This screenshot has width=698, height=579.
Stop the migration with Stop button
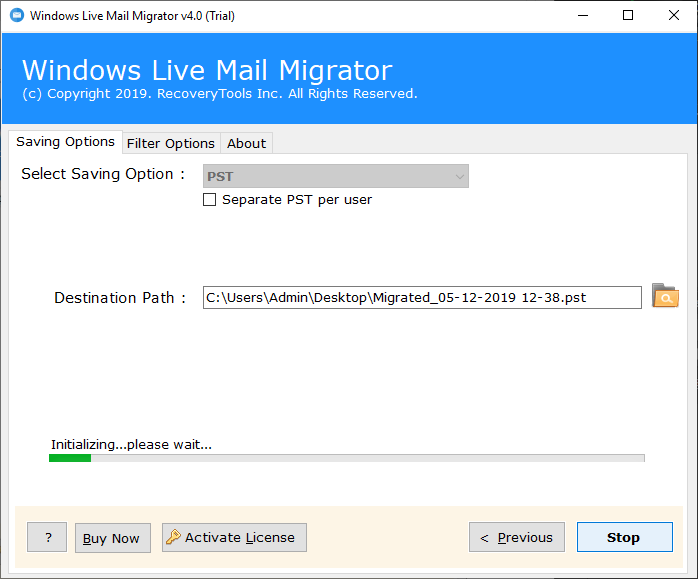pos(625,537)
